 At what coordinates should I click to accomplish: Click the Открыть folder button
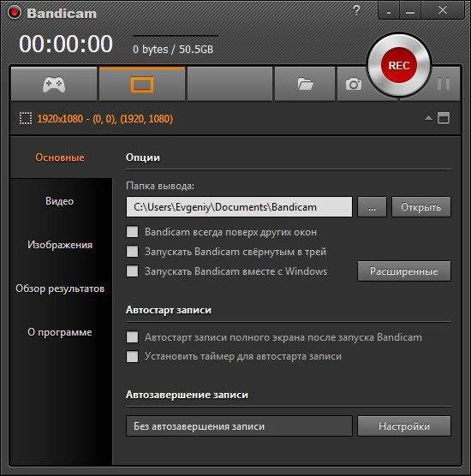click(x=421, y=207)
